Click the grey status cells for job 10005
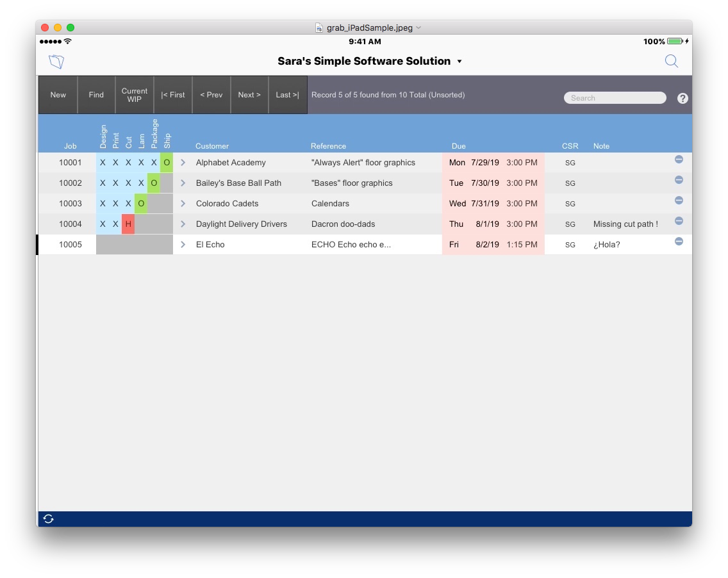Viewport: 728px width, 578px height. coord(135,244)
